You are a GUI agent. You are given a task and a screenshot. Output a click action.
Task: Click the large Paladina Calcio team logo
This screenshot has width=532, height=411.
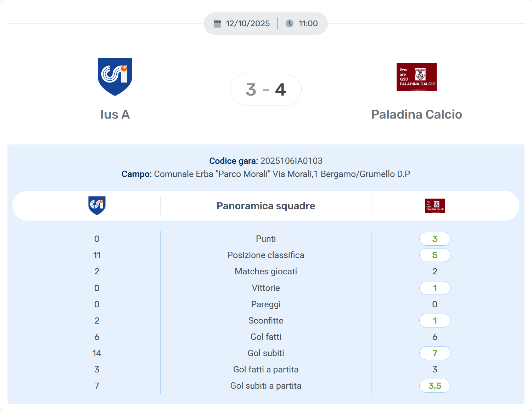pos(416,77)
